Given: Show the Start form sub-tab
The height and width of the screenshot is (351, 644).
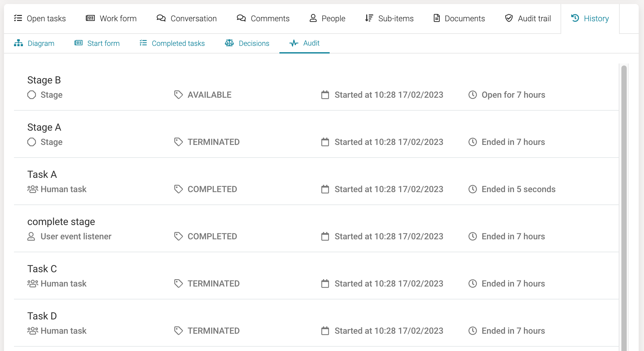Looking at the screenshot, I should pyautogui.click(x=97, y=43).
